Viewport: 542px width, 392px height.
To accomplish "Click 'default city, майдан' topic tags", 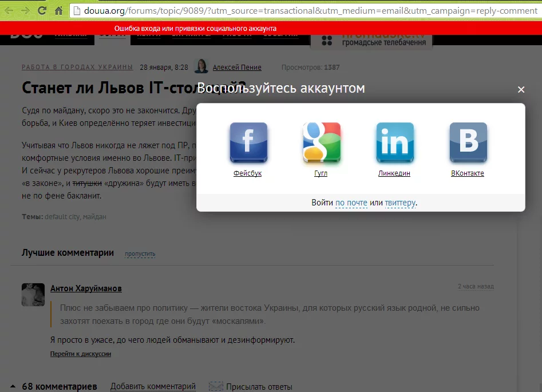I will click(76, 217).
